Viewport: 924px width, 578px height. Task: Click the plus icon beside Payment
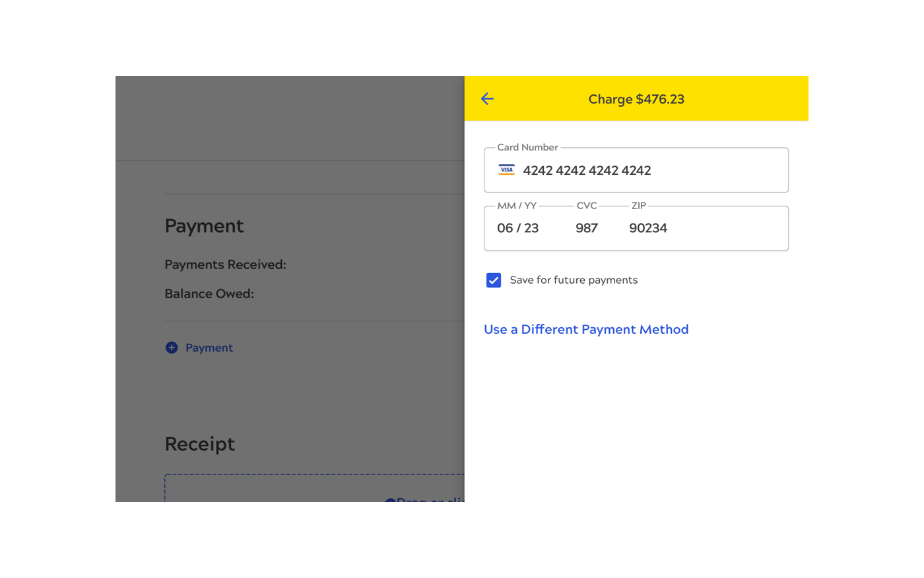pyautogui.click(x=172, y=348)
